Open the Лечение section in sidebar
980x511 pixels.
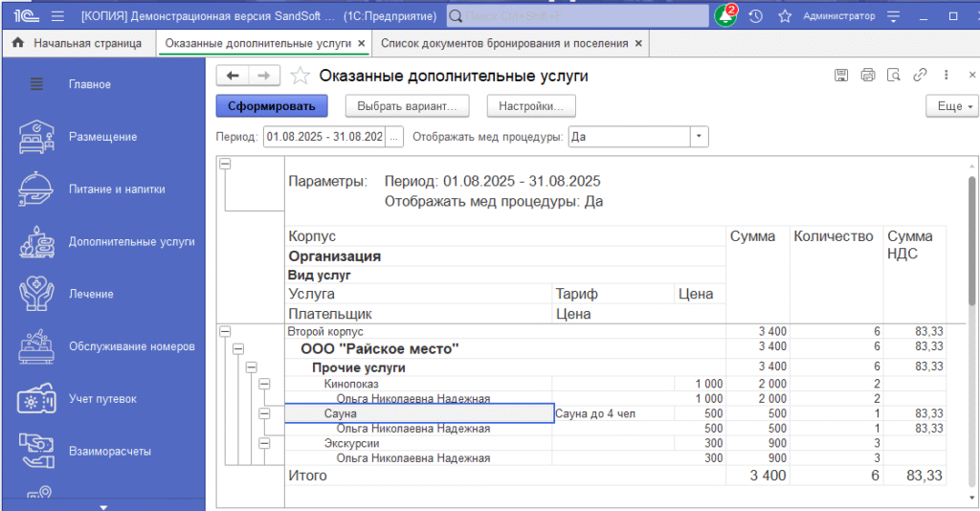click(91, 294)
